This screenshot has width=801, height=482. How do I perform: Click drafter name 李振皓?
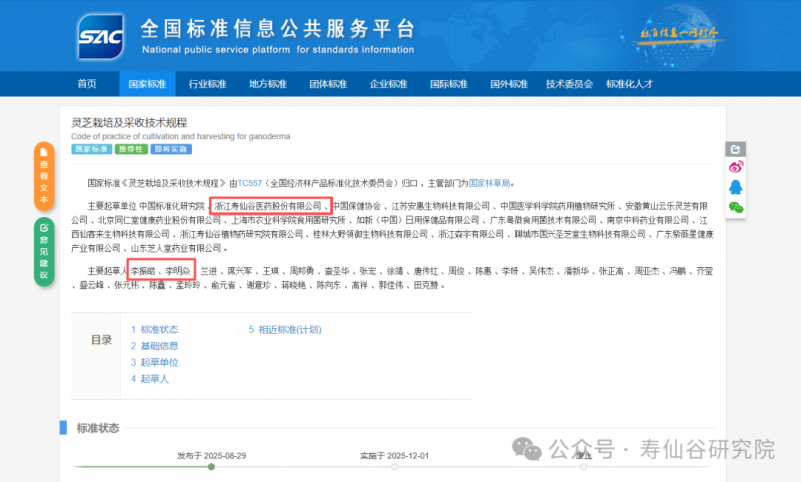143,271
